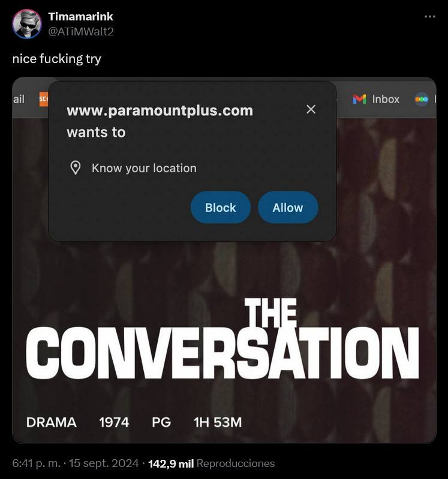This screenshot has height=479, width=448.
Task: Click the 1H 53M runtime label
Action: coord(218,422)
